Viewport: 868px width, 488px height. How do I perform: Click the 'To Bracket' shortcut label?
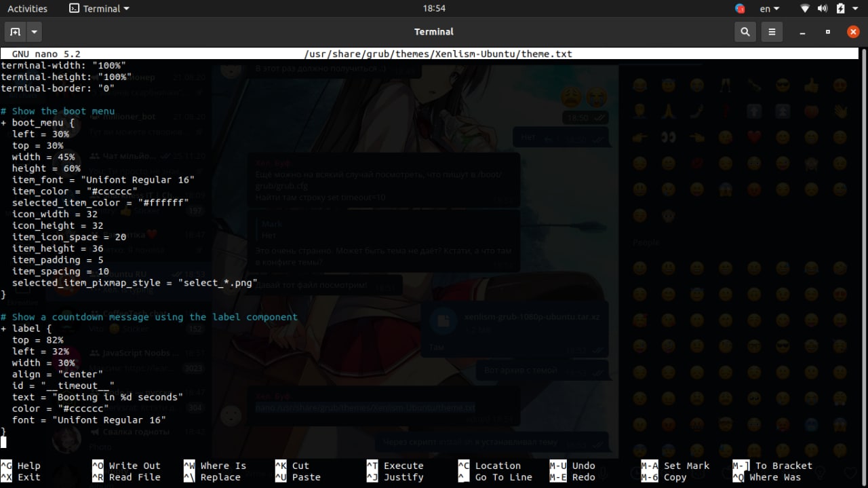tap(783, 466)
